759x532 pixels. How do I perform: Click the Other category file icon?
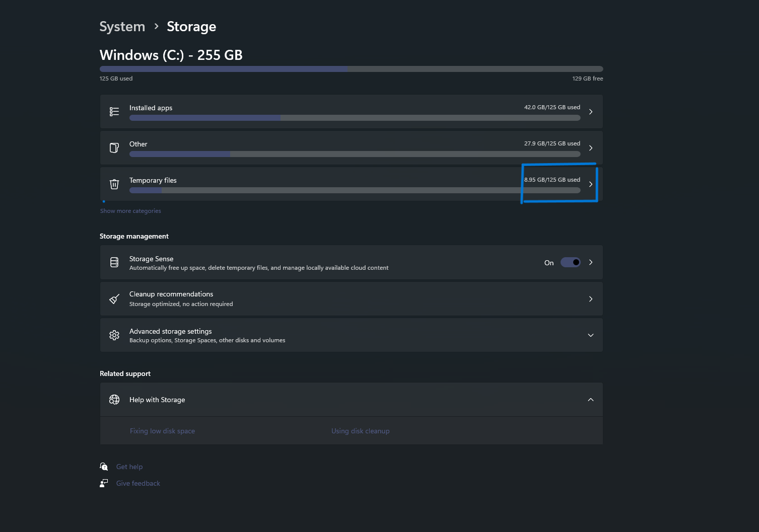(114, 148)
